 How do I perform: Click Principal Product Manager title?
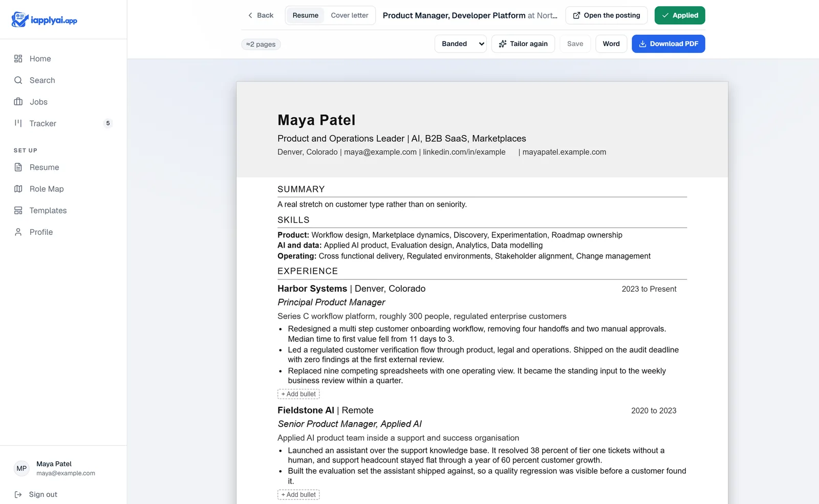click(x=331, y=302)
